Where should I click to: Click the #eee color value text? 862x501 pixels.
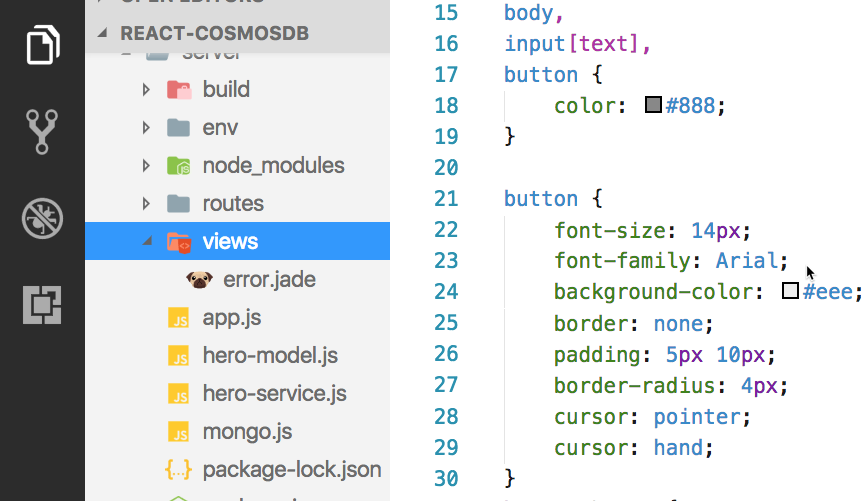coord(827,291)
